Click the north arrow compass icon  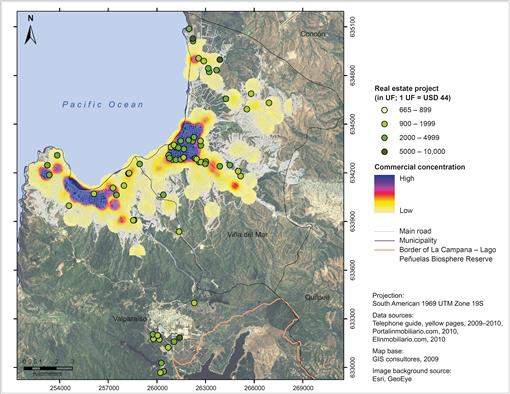(x=30, y=31)
